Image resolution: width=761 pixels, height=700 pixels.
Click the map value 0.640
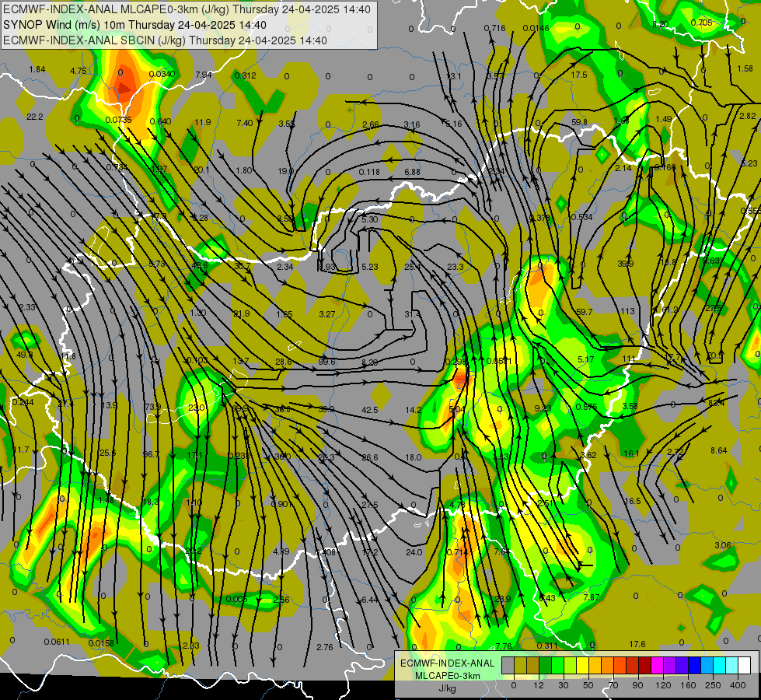pos(161,121)
